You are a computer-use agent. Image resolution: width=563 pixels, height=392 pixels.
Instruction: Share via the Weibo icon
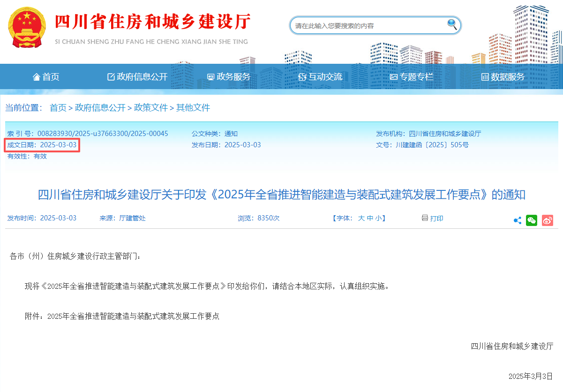(547, 220)
